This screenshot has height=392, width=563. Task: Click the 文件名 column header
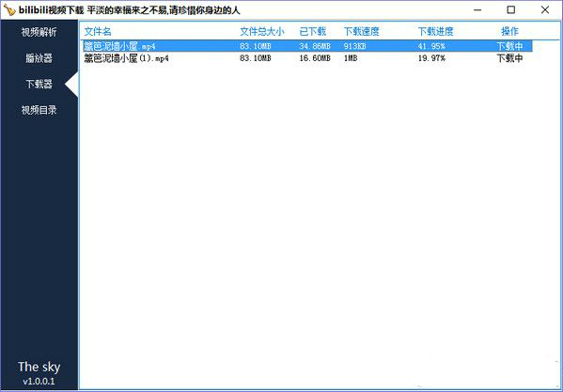(98, 32)
